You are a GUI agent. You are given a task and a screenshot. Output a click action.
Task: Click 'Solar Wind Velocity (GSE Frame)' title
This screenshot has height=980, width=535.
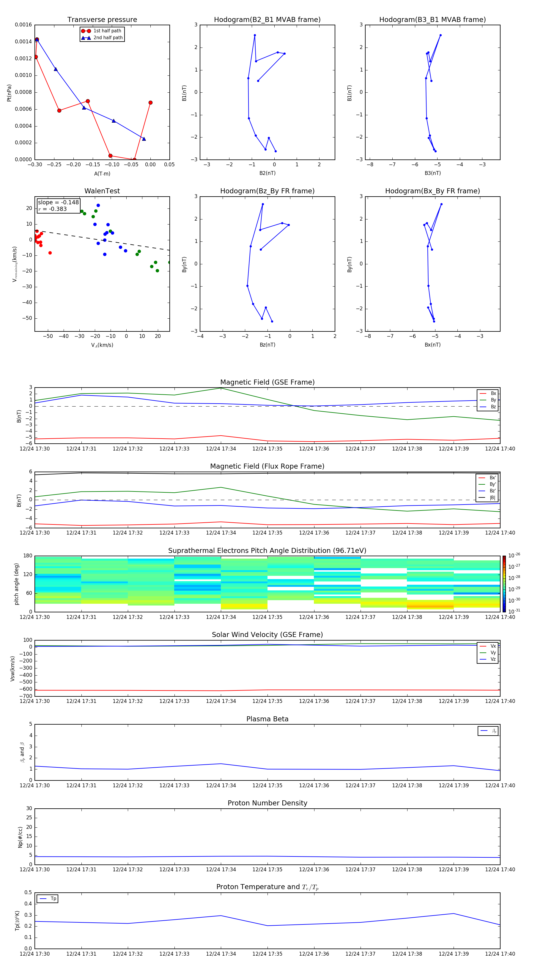[267, 635]
